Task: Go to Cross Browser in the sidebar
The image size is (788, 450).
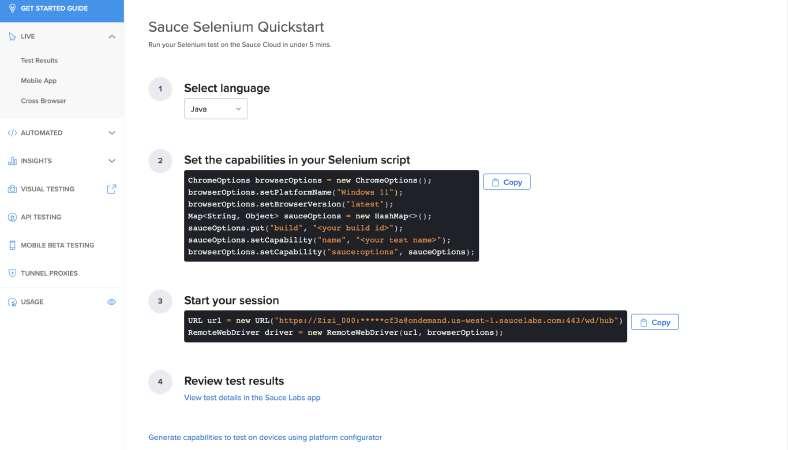Action: tap(41, 100)
